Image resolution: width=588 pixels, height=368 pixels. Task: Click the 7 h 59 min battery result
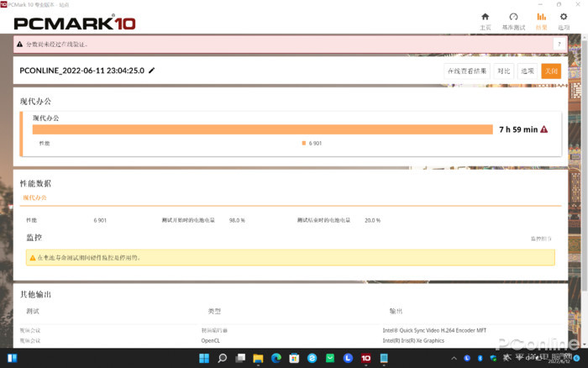518,129
